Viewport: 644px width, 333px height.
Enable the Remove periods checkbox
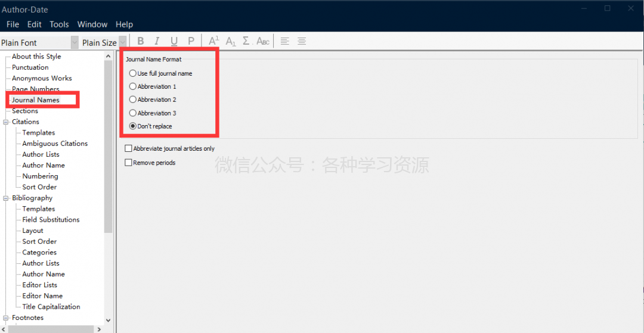[129, 163]
